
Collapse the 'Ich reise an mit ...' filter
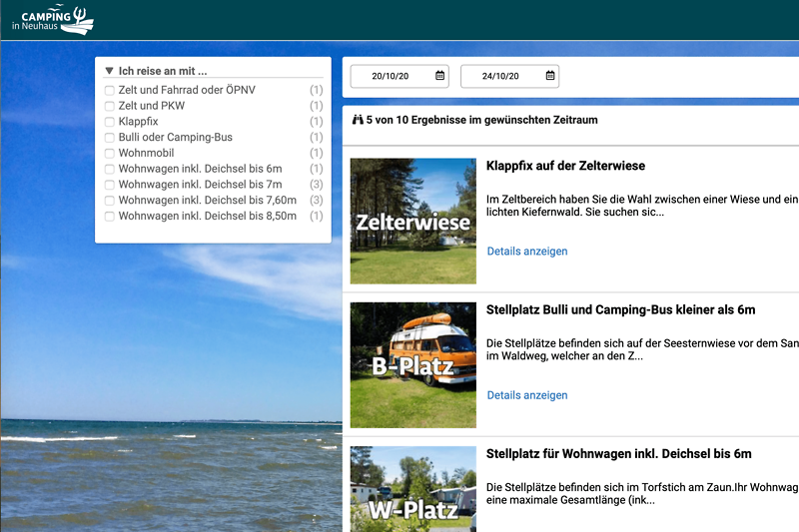coord(109,71)
